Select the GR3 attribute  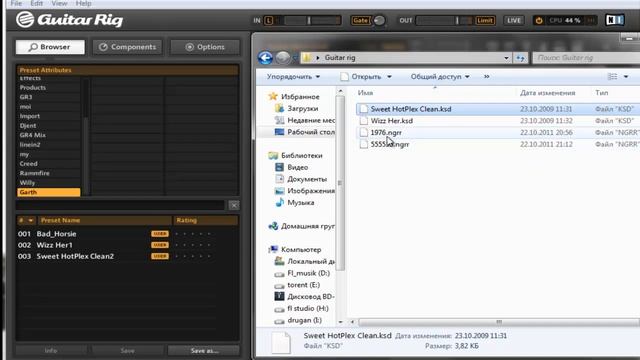pyautogui.click(x=49, y=97)
